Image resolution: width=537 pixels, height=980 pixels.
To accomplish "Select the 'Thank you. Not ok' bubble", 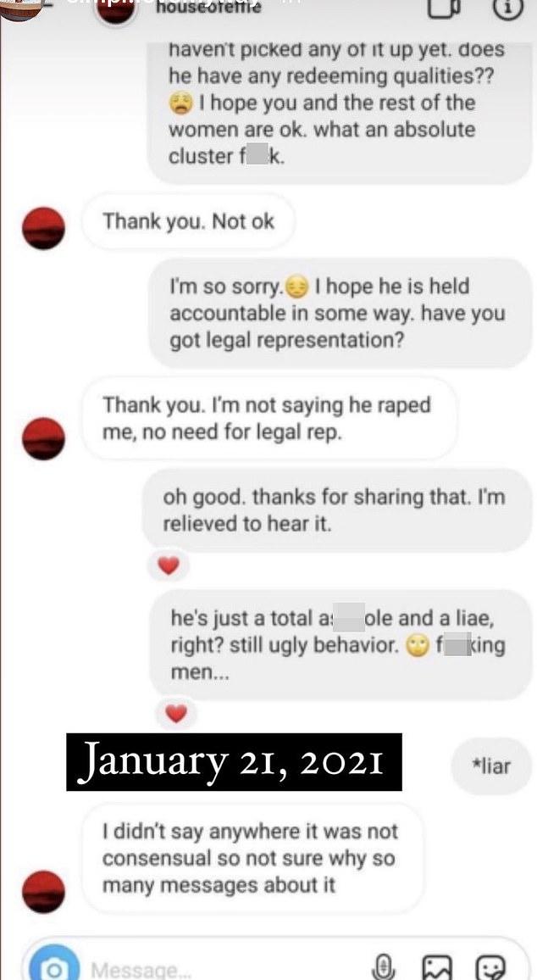I will coord(188,221).
